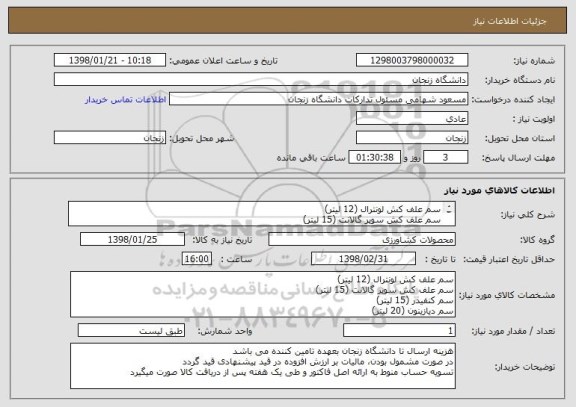Viewport: 576px width, 407px height.
Task: Click the line سم دیازینون (20 لیتر)
Action: coord(413,311)
